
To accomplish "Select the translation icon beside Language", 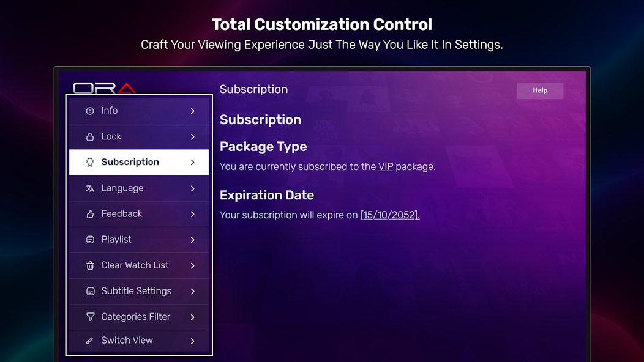I will click(x=90, y=188).
